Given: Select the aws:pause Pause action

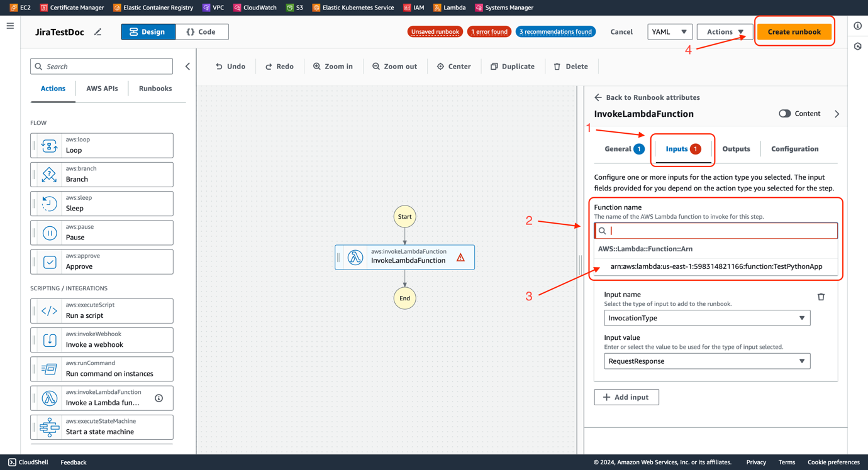Looking at the screenshot, I should coord(102,232).
